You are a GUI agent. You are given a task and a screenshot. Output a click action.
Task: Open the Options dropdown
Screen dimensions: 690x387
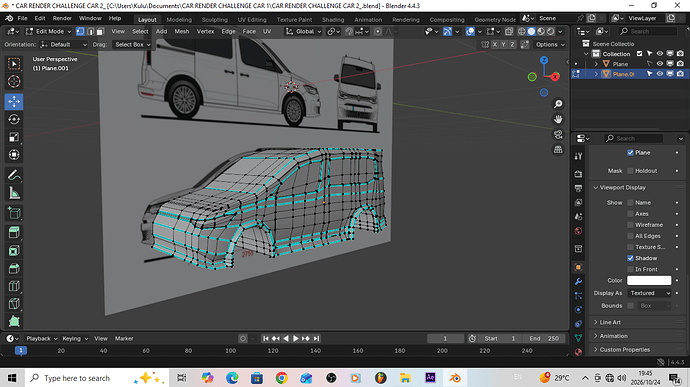pyautogui.click(x=550, y=44)
